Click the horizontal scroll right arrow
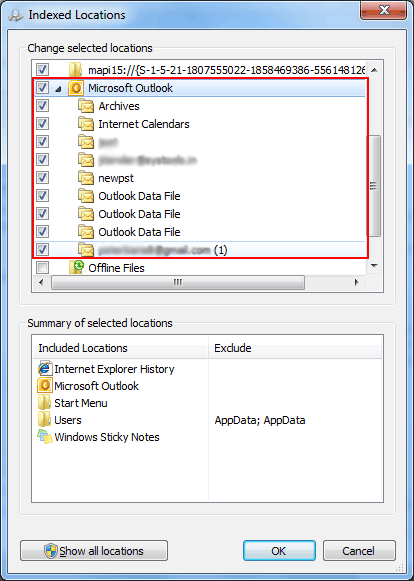414x581 pixels. click(357, 283)
